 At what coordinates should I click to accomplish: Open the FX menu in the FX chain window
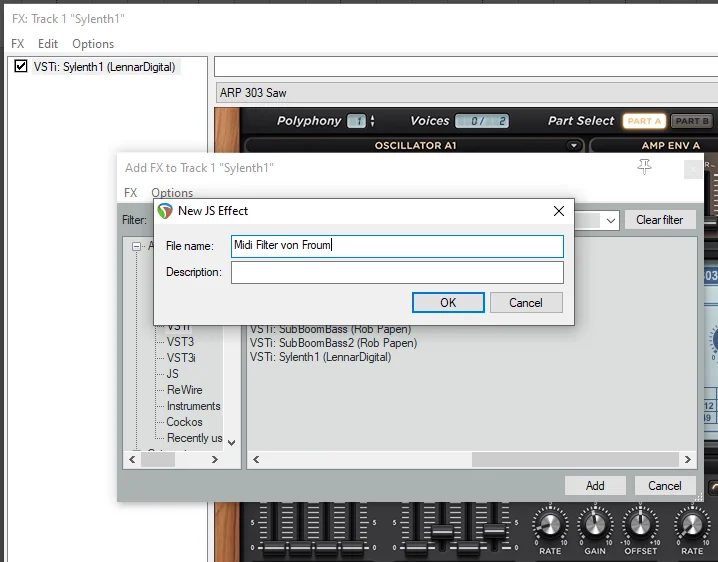coord(17,44)
